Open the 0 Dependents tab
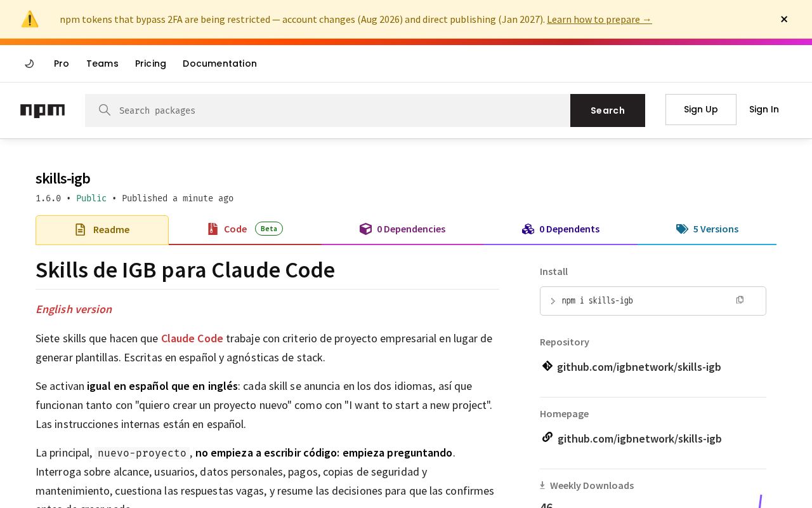Screen dimensions: 812x508 click(x=561, y=229)
